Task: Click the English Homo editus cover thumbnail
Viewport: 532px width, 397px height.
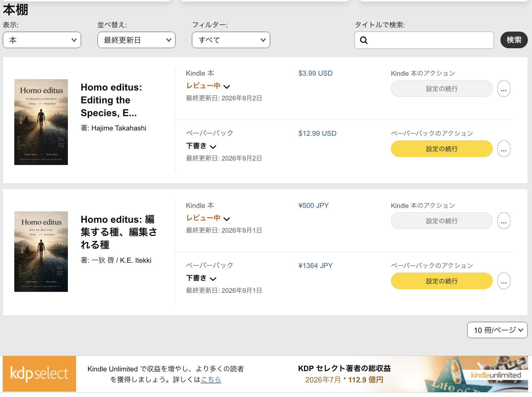Action: pos(41,122)
